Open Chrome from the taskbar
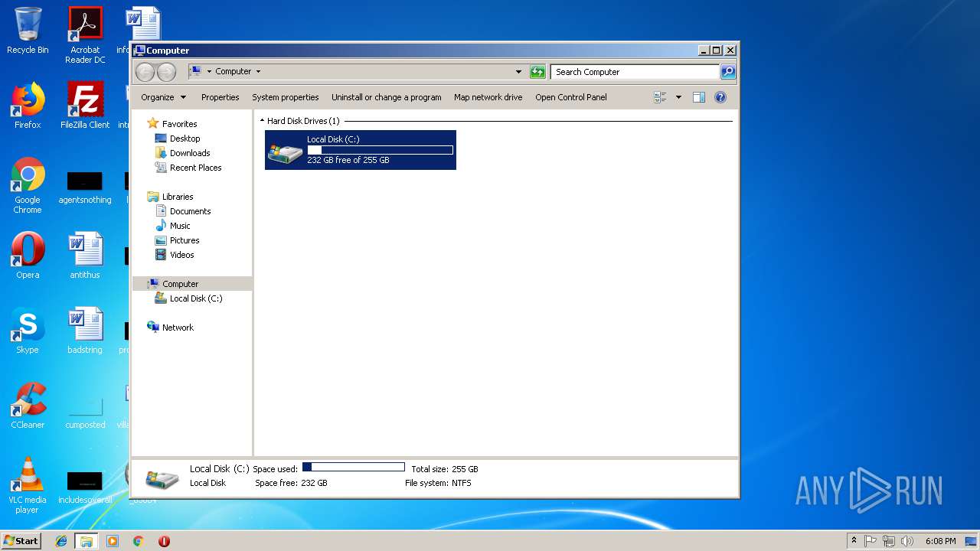 point(138,541)
